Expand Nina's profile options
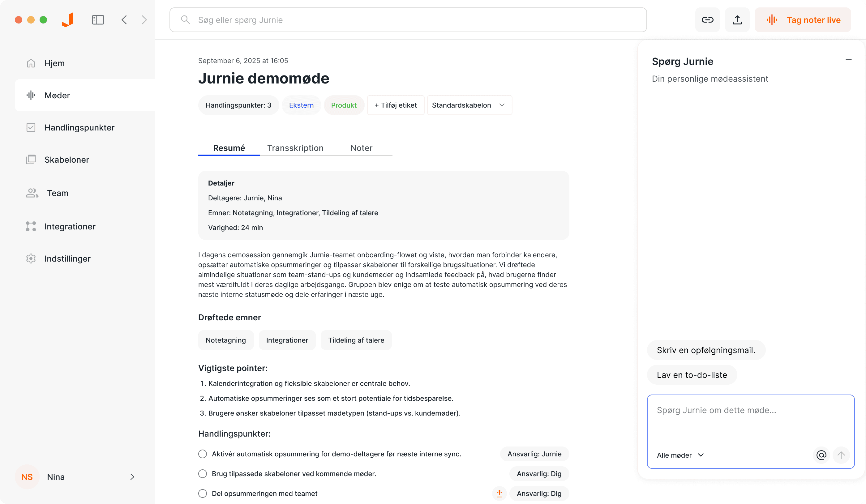 point(132,477)
